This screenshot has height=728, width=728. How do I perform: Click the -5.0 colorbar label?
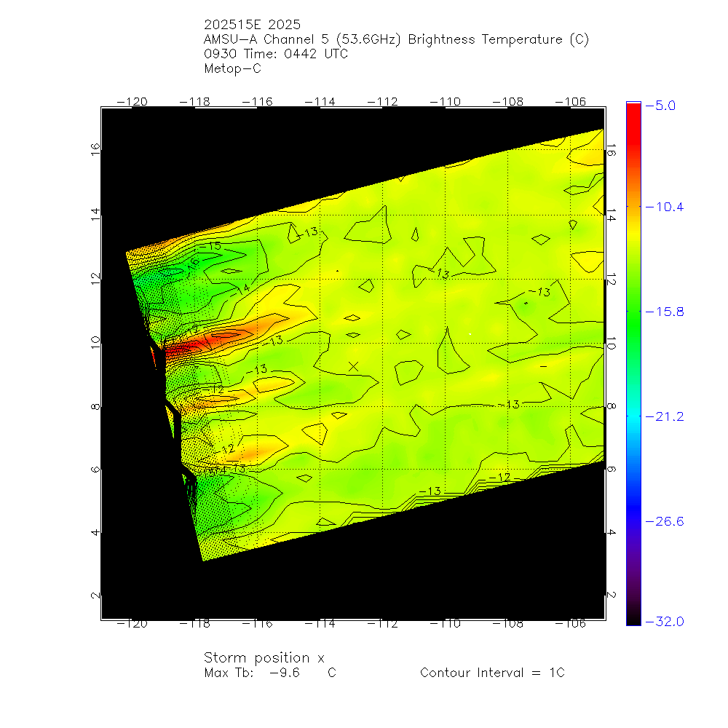pyautogui.click(x=660, y=106)
